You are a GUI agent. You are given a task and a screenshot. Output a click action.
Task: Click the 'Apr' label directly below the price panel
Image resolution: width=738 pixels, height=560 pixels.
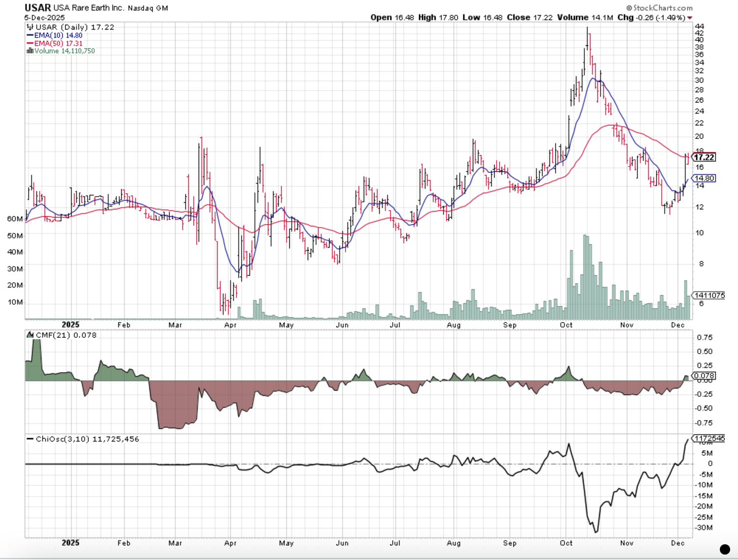(230, 325)
